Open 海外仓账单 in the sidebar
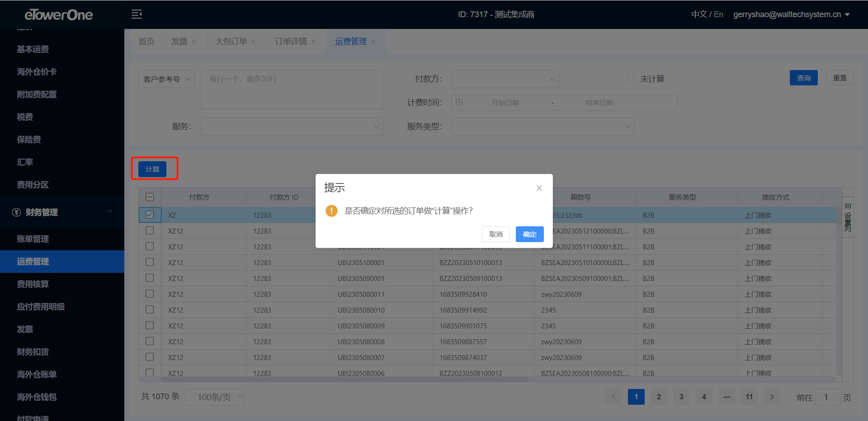 coord(62,374)
